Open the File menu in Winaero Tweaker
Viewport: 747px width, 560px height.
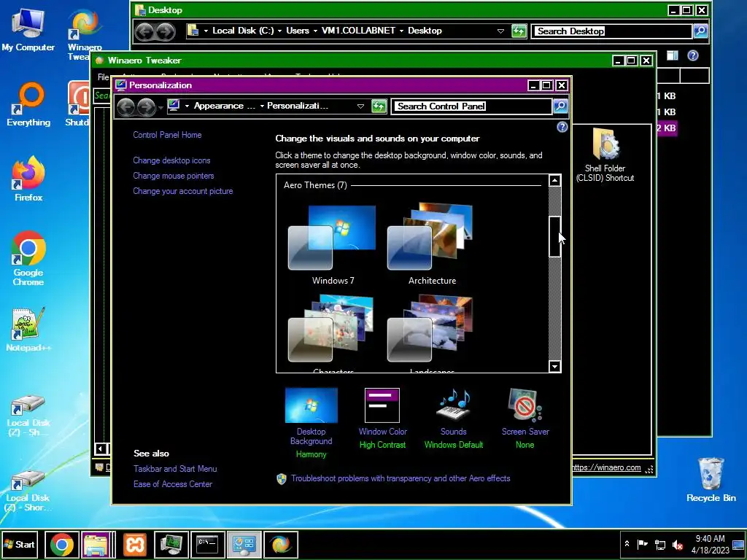point(103,77)
